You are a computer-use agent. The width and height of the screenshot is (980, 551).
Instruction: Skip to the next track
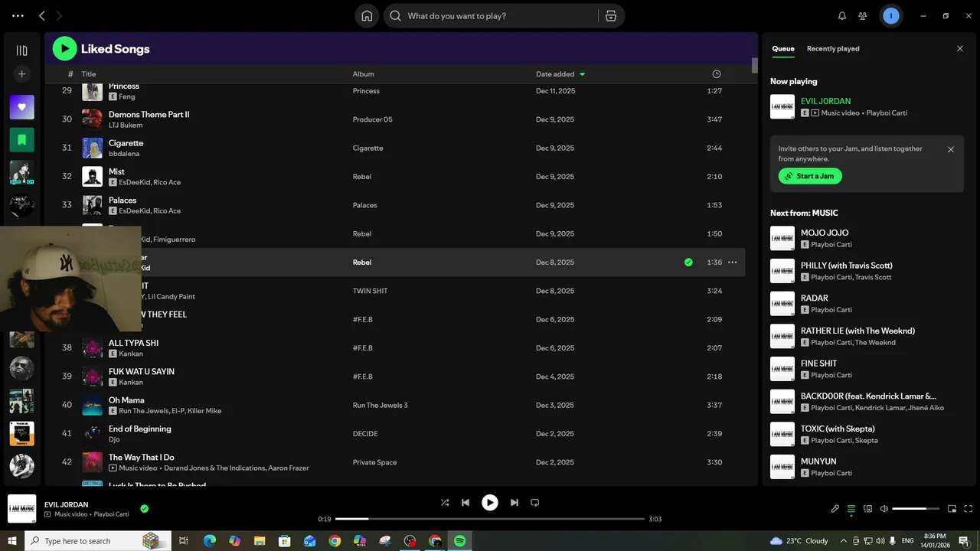514,503
